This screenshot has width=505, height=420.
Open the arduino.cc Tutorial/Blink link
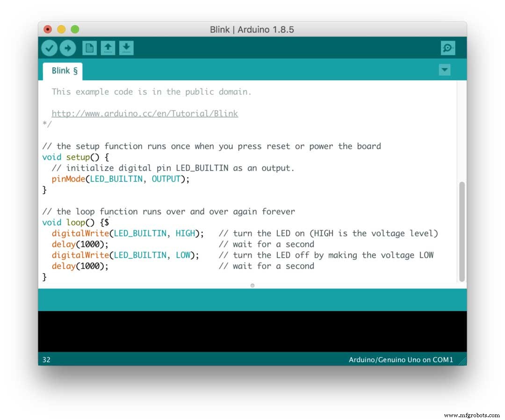point(145,114)
